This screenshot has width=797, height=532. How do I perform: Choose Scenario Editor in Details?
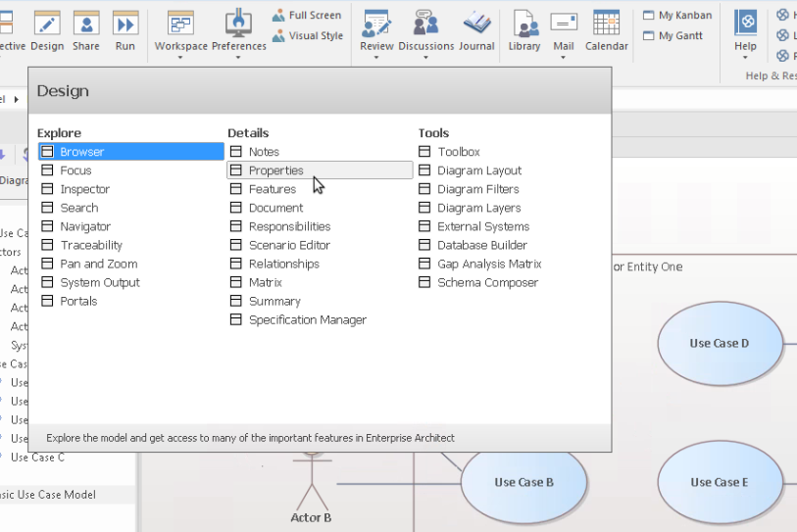(x=289, y=245)
